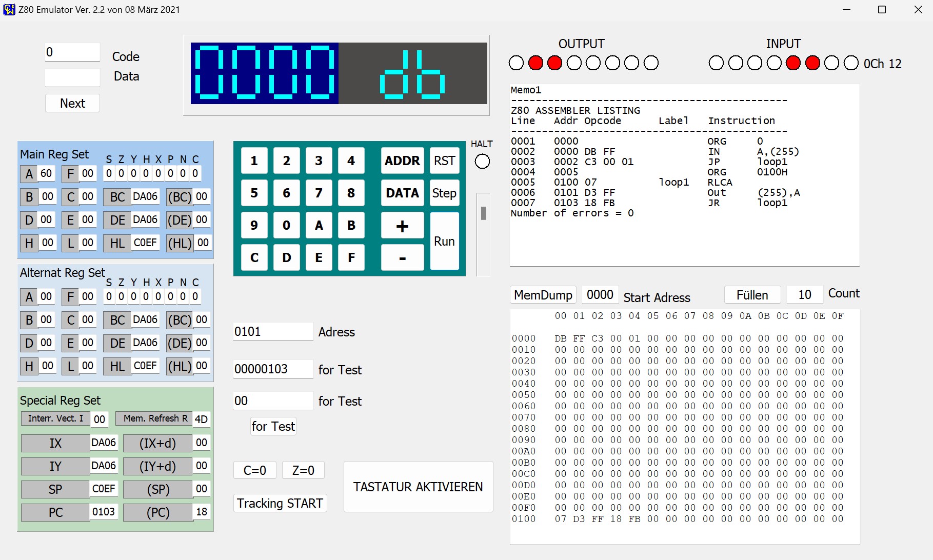Toggle the fifth INPUT LED (red)
This screenshot has width=933, height=560.
[x=793, y=63]
